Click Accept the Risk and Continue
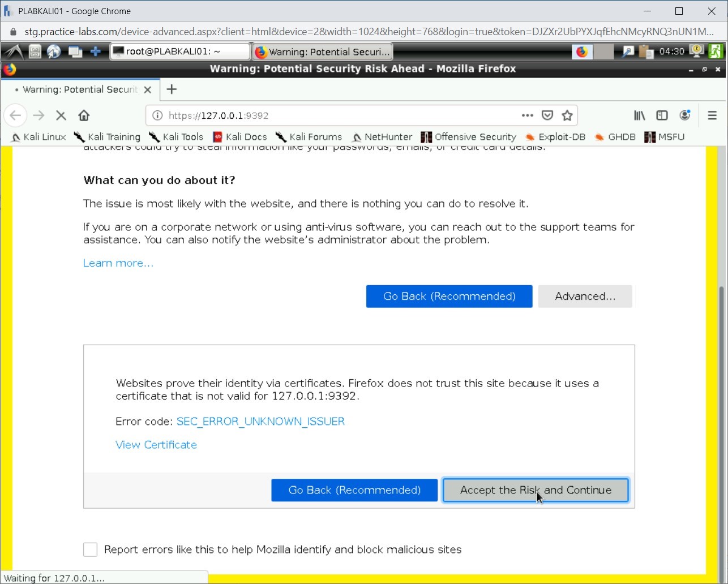 536,490
